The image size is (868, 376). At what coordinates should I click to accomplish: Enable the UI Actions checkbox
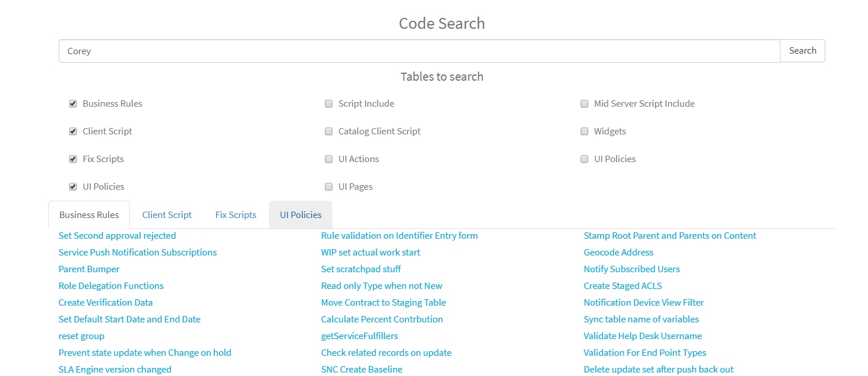coord(328,159)
